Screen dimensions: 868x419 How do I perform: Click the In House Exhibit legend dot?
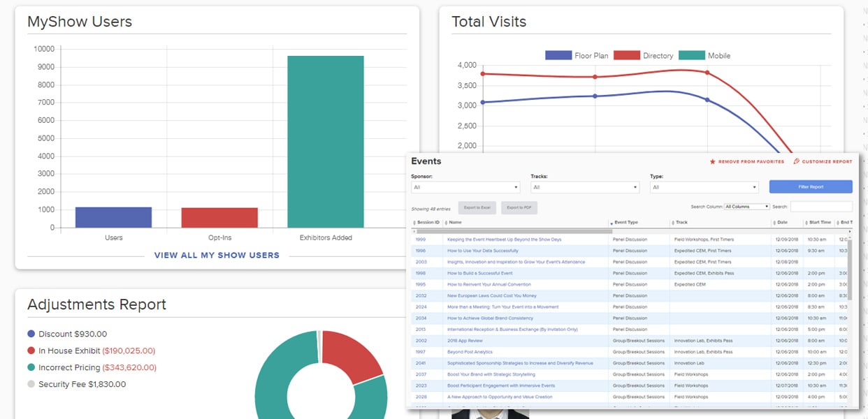(x=31, y=351)
